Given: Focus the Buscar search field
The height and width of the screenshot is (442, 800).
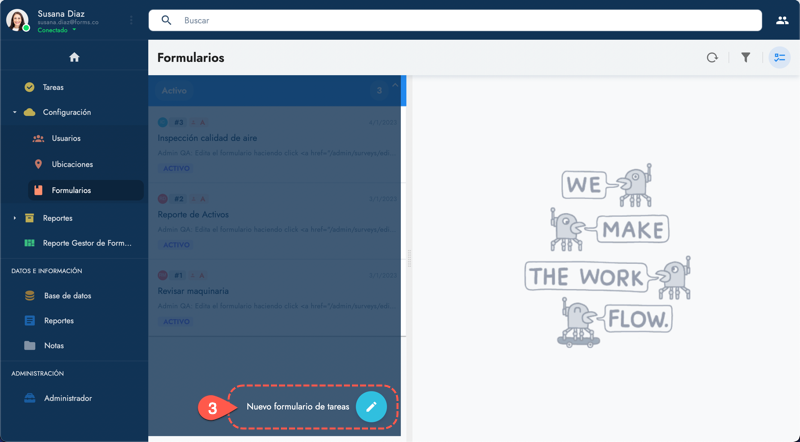Looking at the screenshot, I should 455,20.
